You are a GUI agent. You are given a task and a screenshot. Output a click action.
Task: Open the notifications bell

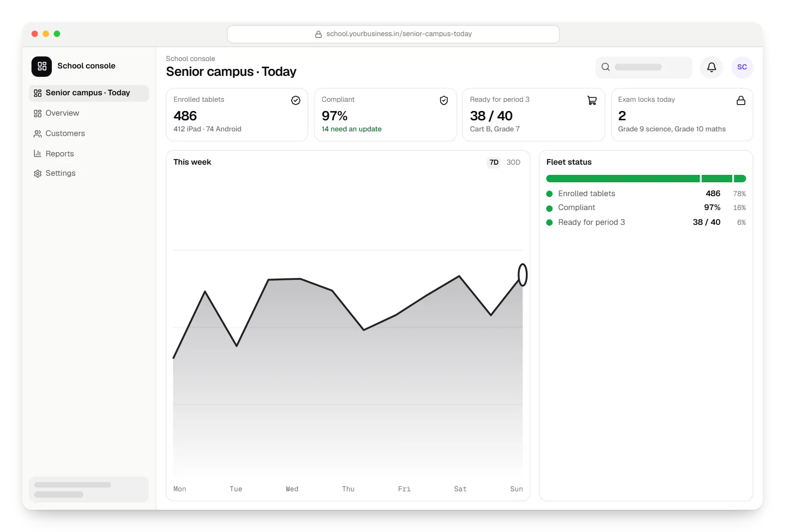click(711, 67)
